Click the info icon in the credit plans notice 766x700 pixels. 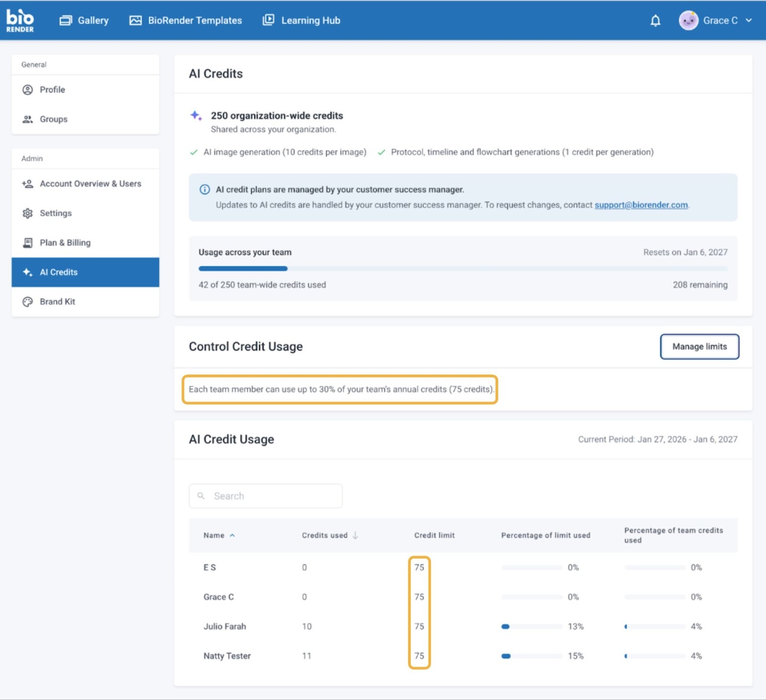204,189
